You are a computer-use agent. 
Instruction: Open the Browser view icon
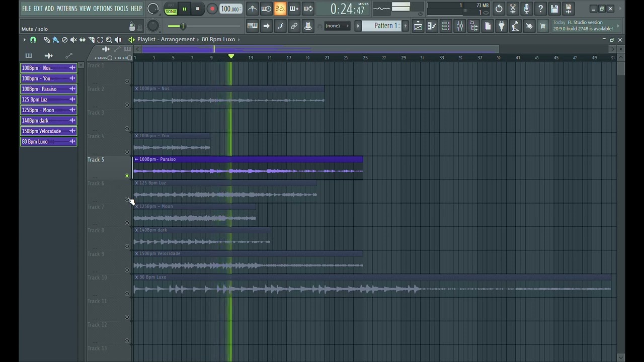(473, 26)
